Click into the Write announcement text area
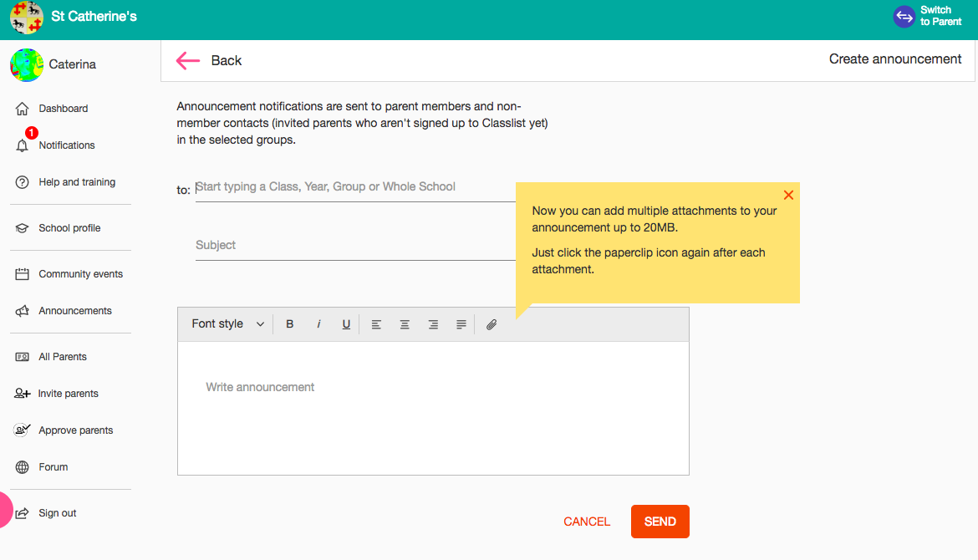 pyautogui.click(x=434, y=408)
